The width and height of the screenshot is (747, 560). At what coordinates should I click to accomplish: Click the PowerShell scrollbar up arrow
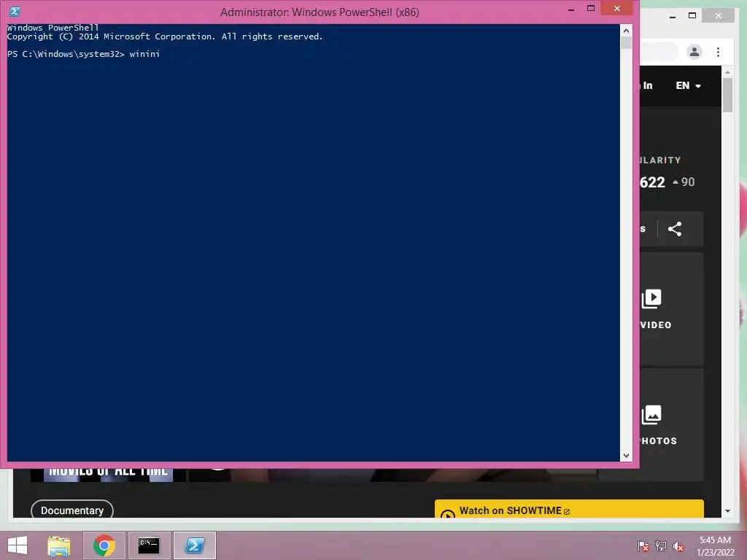pyautogui.click(x=626, y=31)
